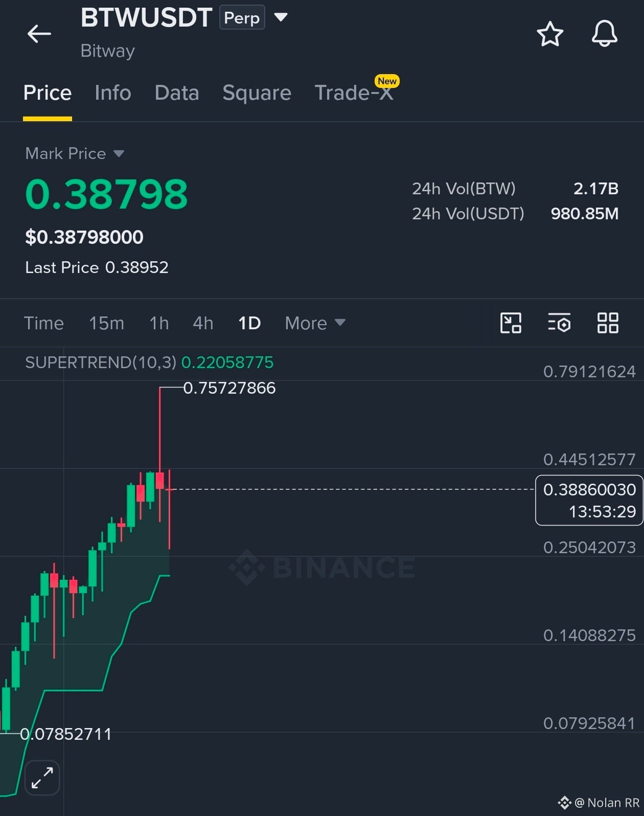The width and height of the screenshot is (644, 816).
Task: Tap the 0.38798 mark price value
Action: point(106,194)
